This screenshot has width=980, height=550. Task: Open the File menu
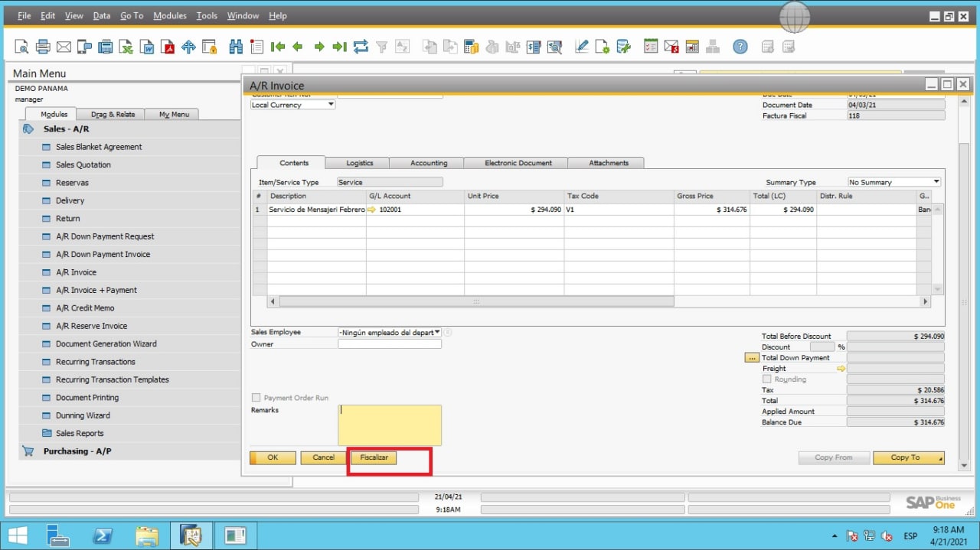click(x=24, y=15)
